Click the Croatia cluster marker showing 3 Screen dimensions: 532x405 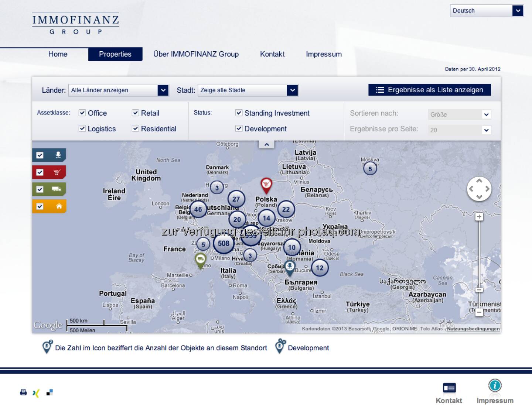tap(250, 255)
